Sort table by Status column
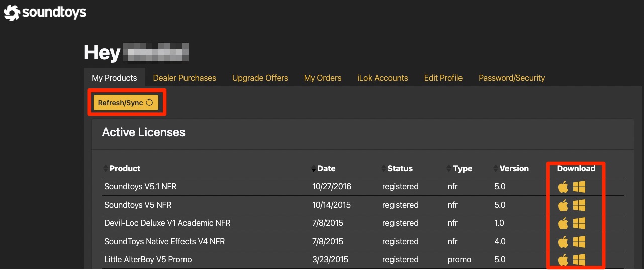The width and height of the screenshot is (644, 270). tap(397, 168)
